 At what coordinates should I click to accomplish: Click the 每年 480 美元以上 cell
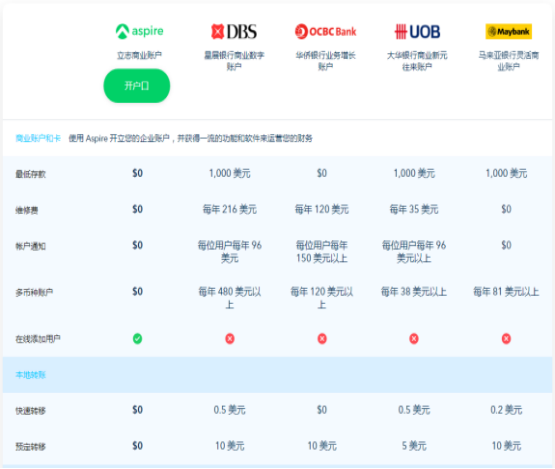[230, 298]
